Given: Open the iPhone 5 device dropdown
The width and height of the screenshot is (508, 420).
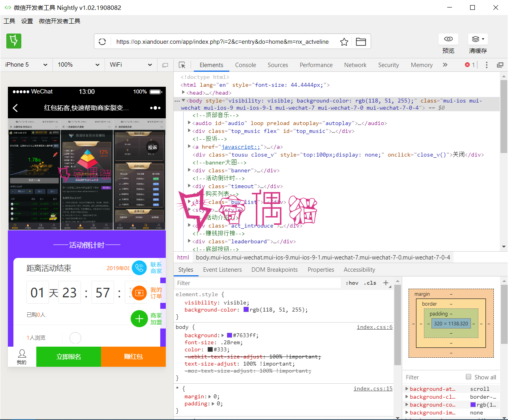Looking at the screenshot, I should [26, 65].
